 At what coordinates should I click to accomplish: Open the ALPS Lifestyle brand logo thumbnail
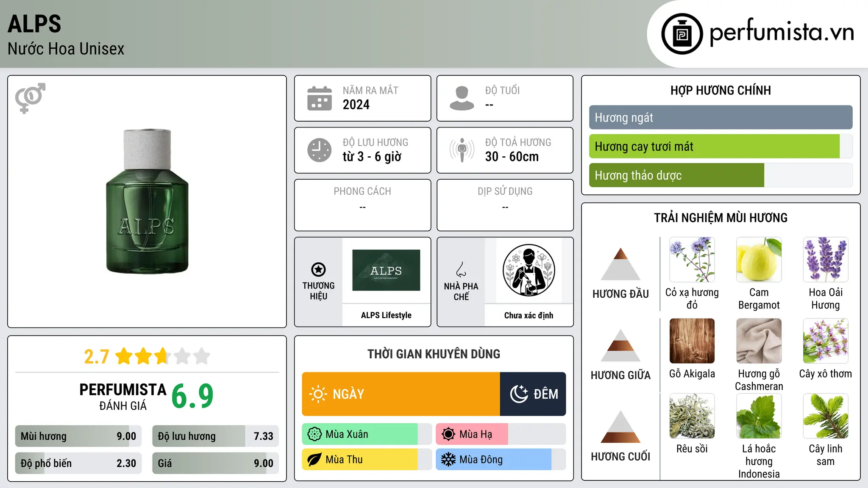pyautogui.click(x=386, y=270)
